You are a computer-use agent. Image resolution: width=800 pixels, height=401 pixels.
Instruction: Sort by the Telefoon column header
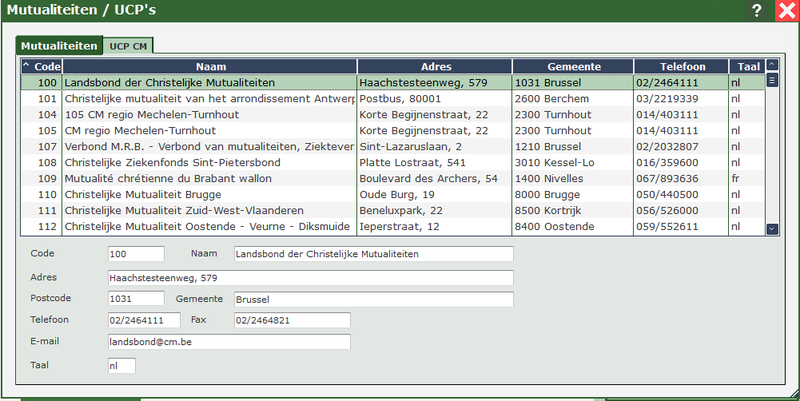(682, 66)
